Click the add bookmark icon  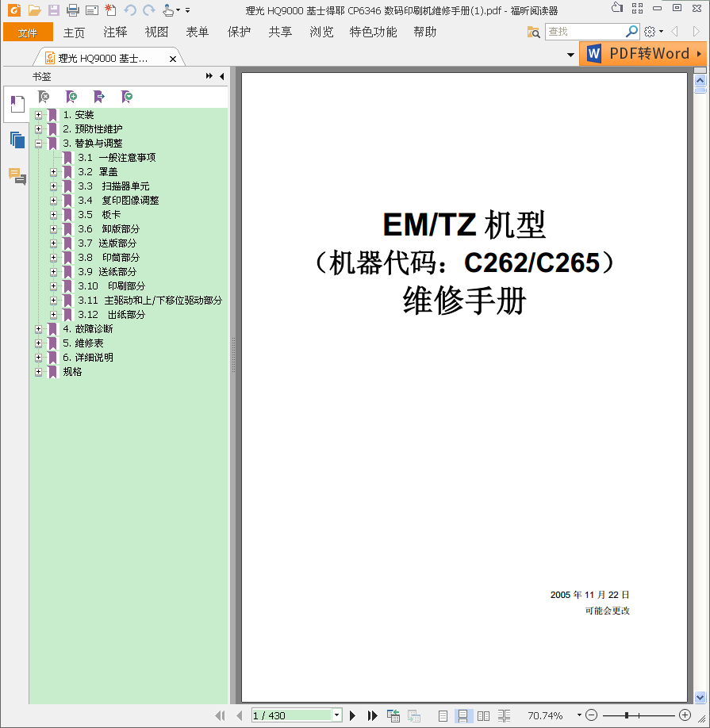[71, 97]
